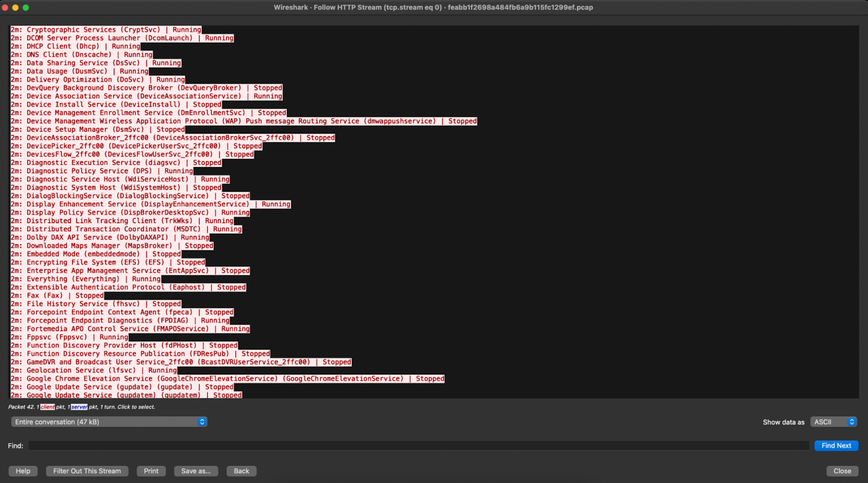Select the Diagnostic Policy Service (DPS) line
The height and width of the screenshot is (483, 868).
tap(102, 171)
